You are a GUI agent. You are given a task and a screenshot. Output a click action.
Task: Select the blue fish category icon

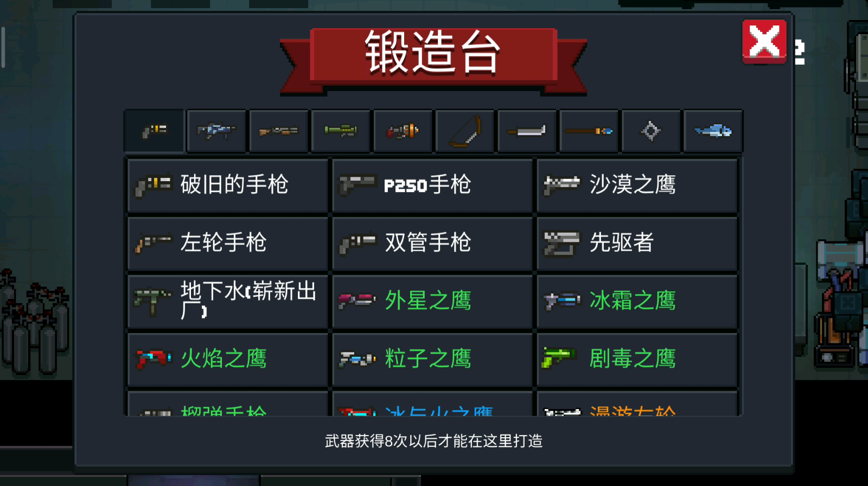click(x=713, y=131)
